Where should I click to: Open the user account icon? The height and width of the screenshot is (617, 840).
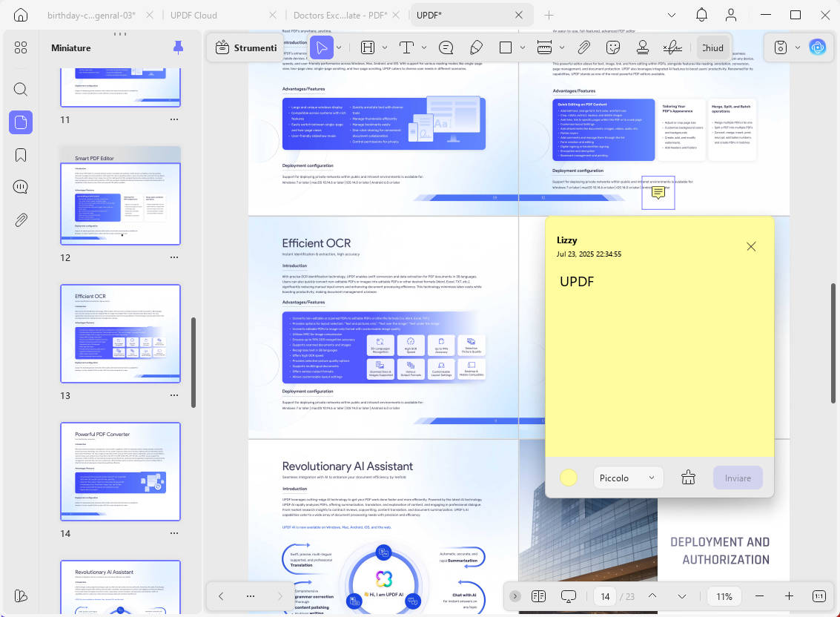(731, 15)
